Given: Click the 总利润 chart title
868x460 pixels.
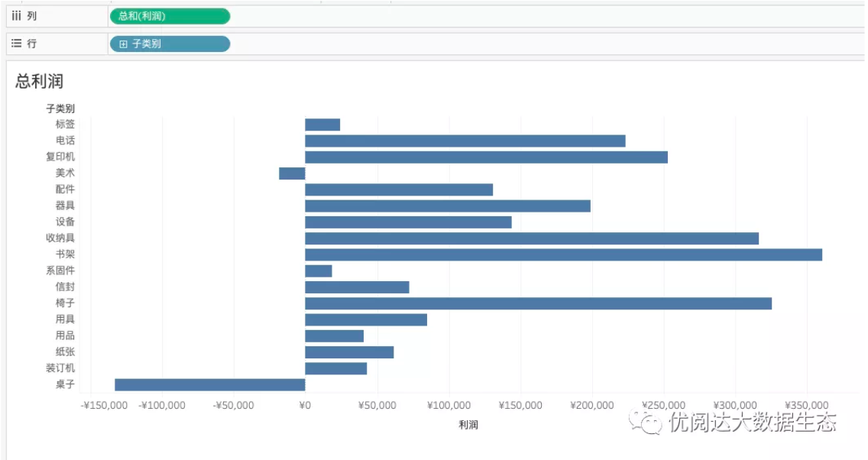Looking at the screenshot, I should click(x=39, y=82).
